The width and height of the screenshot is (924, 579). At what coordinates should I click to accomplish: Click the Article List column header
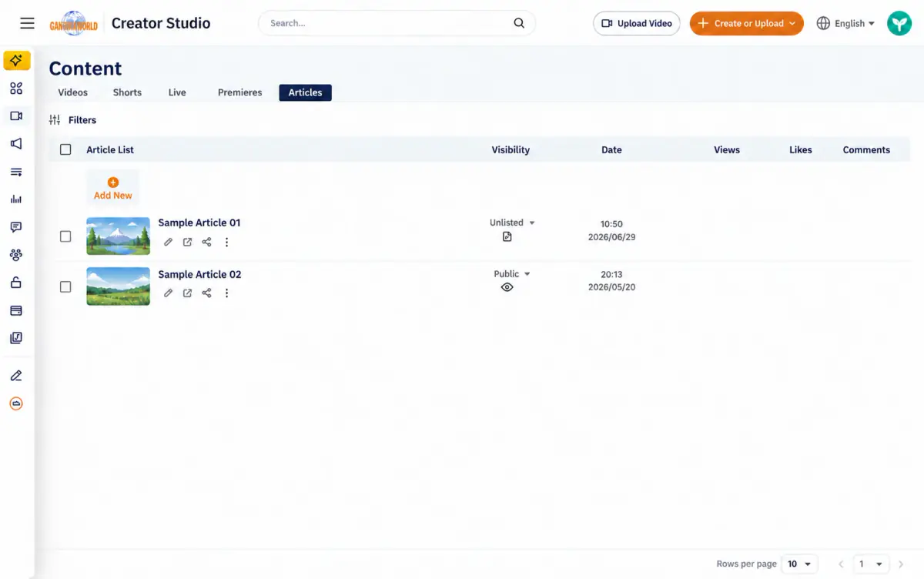110,150
